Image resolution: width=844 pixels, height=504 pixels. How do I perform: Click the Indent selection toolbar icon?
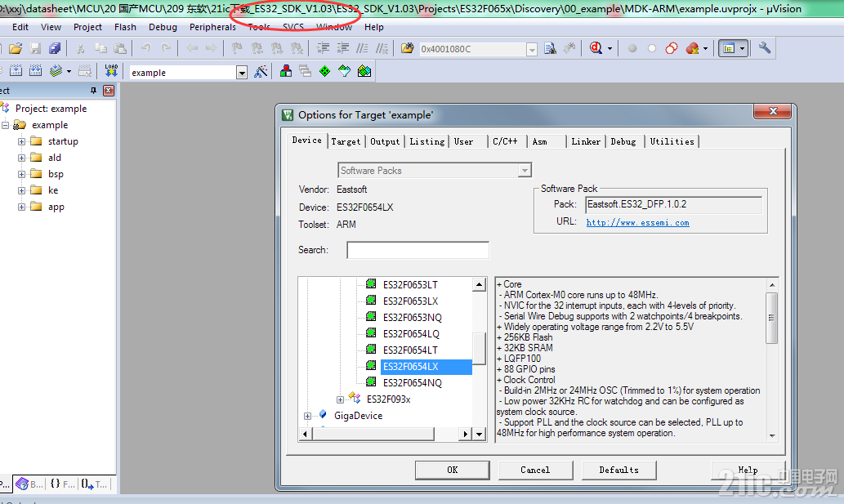[x=323, y=49]
